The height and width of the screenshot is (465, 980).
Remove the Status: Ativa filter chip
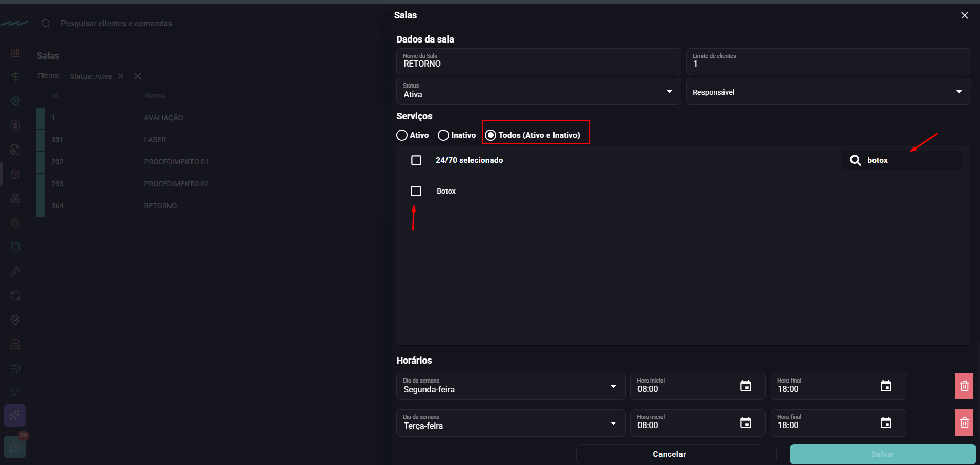(x=121, y=76)
